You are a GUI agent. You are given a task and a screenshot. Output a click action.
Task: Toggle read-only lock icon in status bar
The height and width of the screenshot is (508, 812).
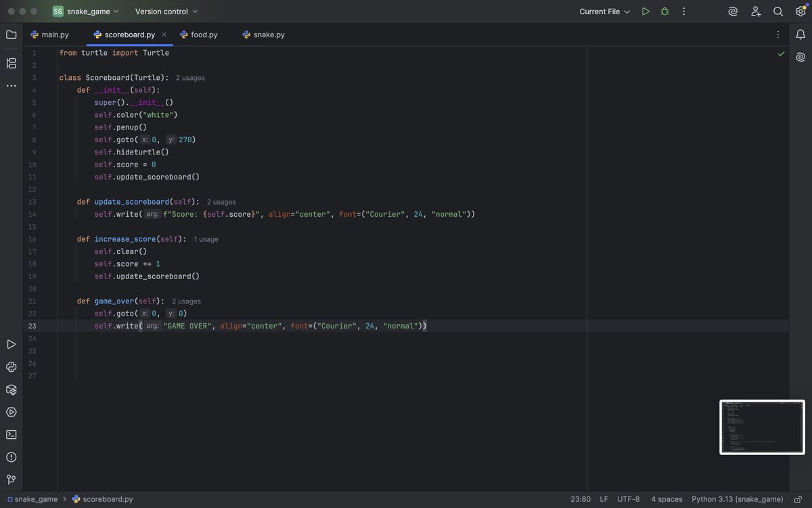[798, 499]
